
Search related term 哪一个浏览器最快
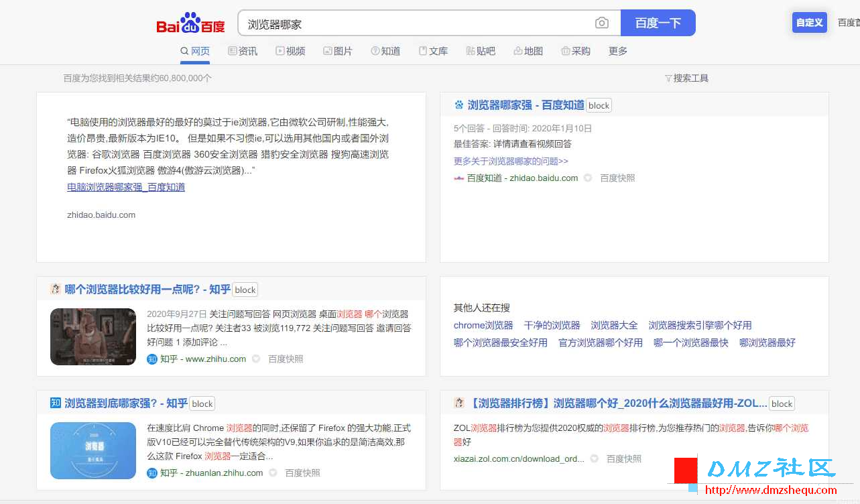point(691,342)
